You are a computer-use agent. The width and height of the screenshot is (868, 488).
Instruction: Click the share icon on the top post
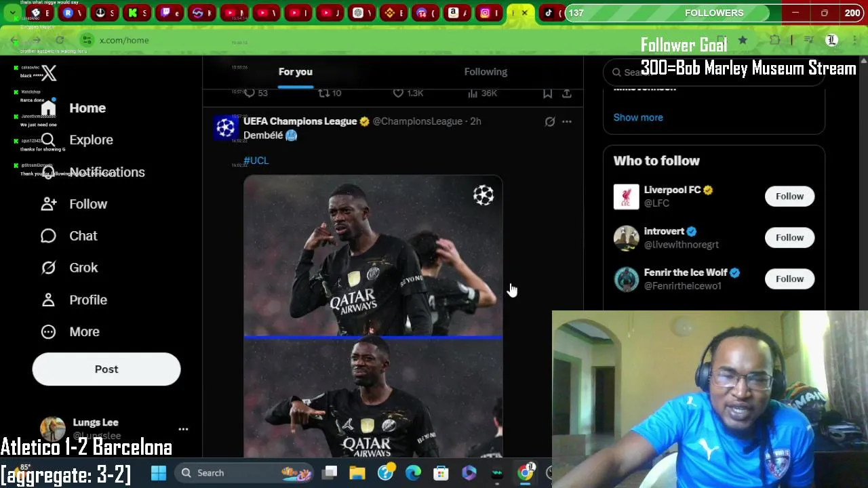(x=567, y=93)
